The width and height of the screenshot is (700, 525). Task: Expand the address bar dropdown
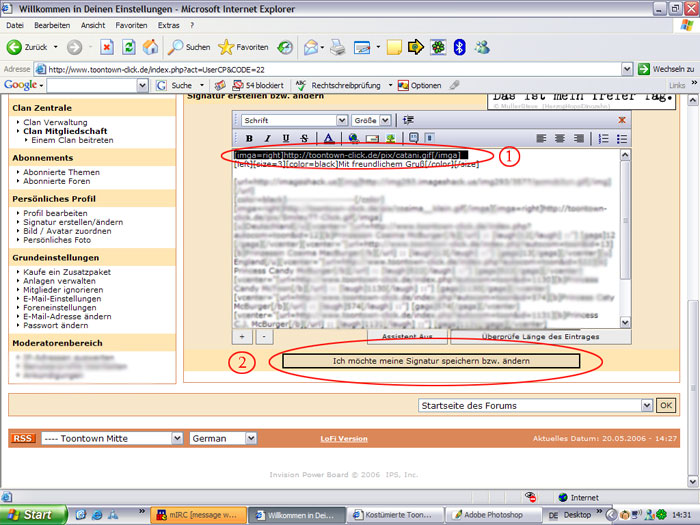[627, 69]
